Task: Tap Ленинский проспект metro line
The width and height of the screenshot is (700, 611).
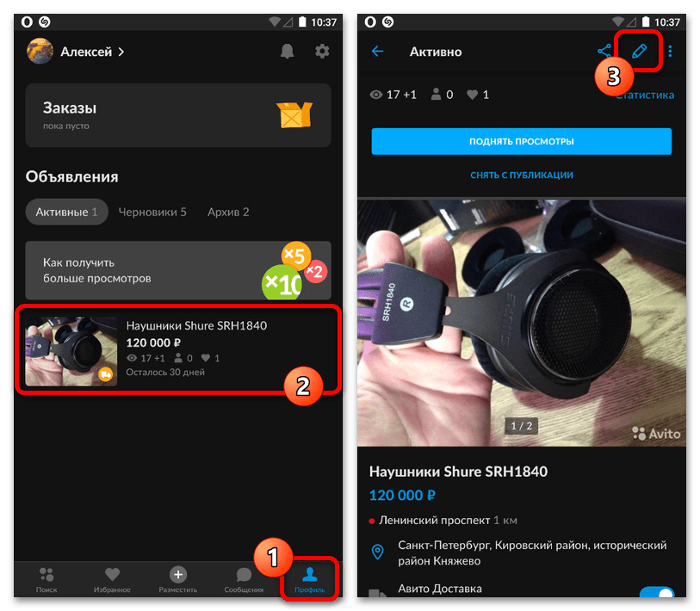Action: 443,521
